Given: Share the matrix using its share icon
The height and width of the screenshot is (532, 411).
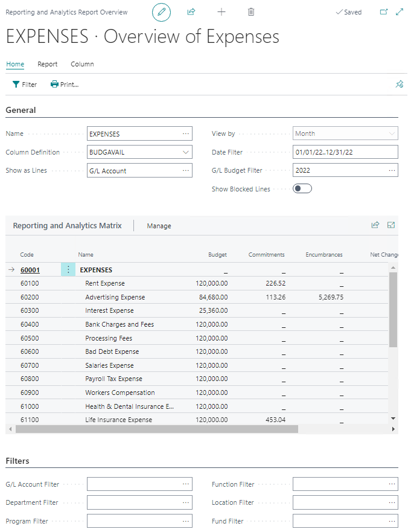Looking at the screenshot, I should pos(374,224).
